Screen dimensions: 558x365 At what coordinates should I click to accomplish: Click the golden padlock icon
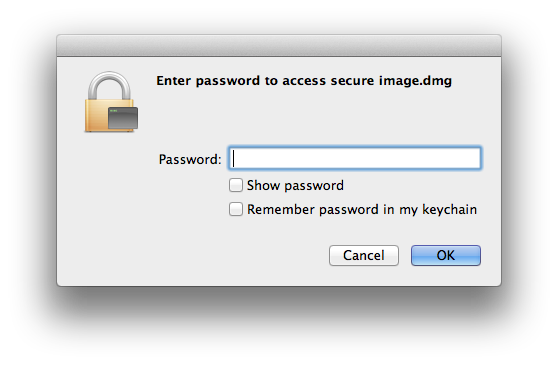(111, 102)
